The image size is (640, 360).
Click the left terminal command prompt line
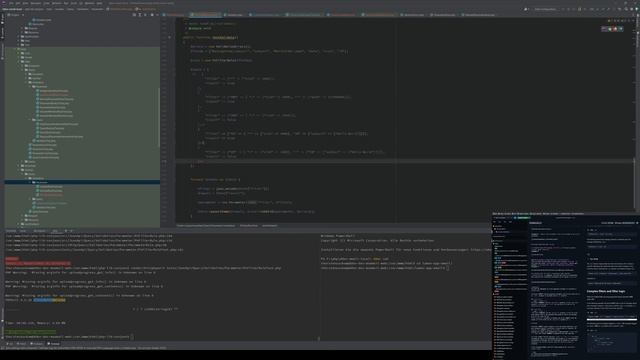(69, 337)
